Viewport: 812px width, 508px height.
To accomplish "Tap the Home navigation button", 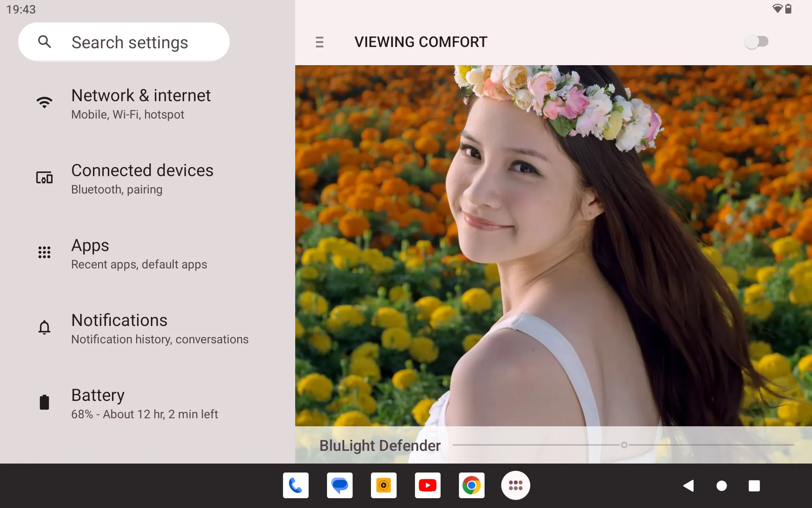I will pyautogui.click(x=721, y=486).
